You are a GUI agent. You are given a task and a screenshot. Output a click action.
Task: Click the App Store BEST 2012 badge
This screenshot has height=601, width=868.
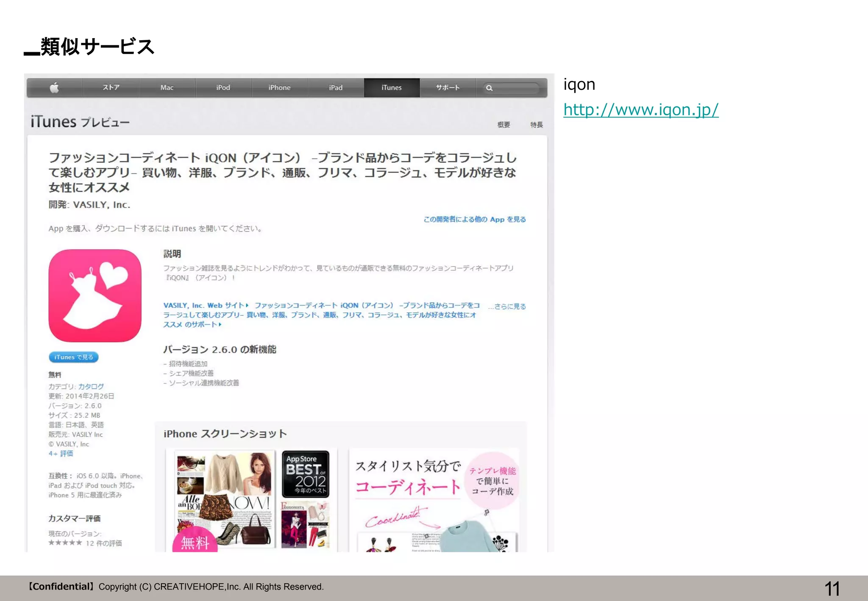[306, 474]
